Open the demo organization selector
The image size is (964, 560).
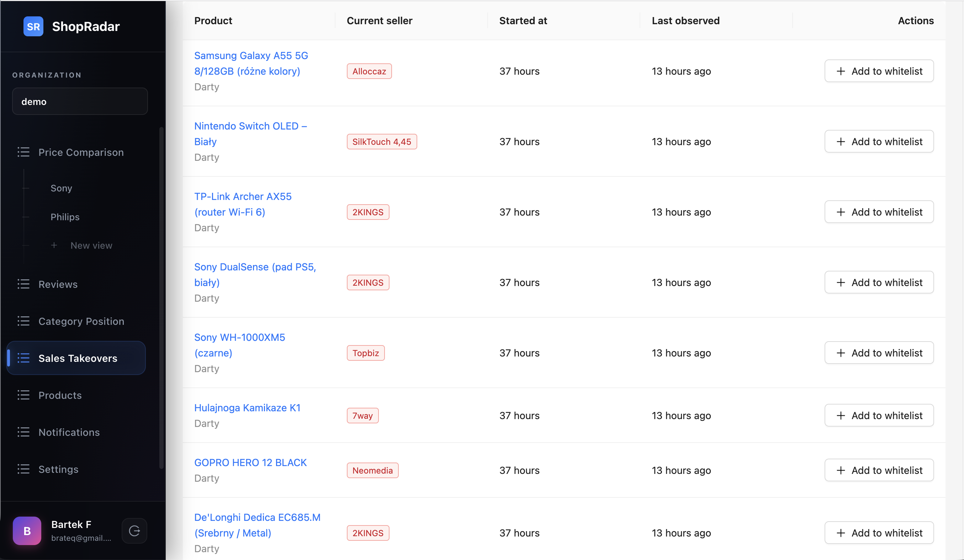[80, 101]
